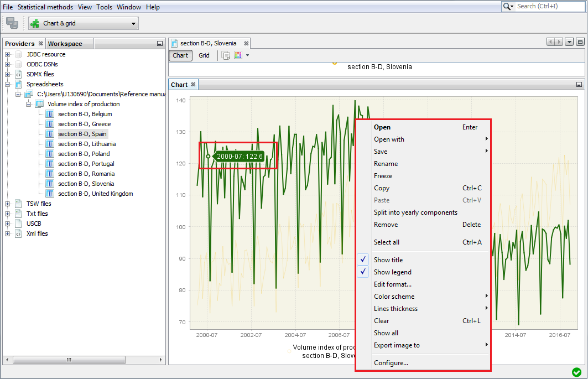Select the JDBC resource database icon
Image resolution: width=588 pixels, height=379 pixels.
18,54
